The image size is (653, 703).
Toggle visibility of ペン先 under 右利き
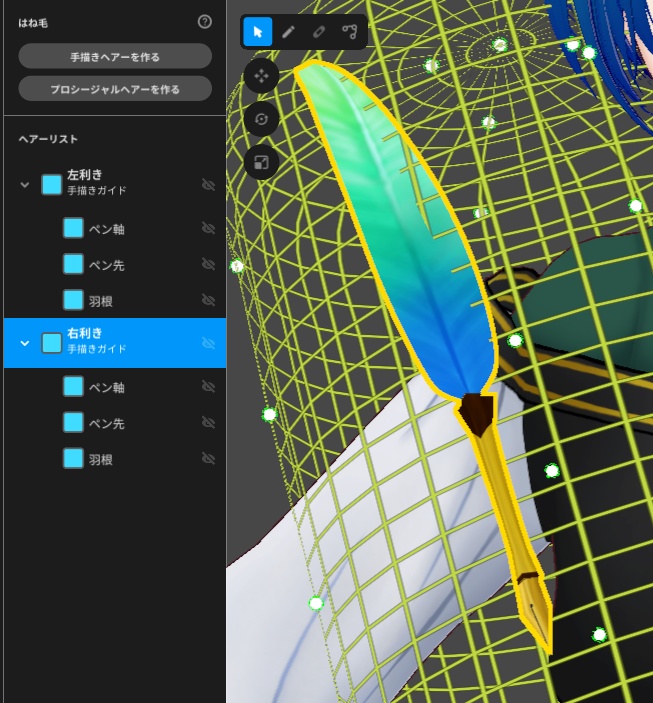208,422
